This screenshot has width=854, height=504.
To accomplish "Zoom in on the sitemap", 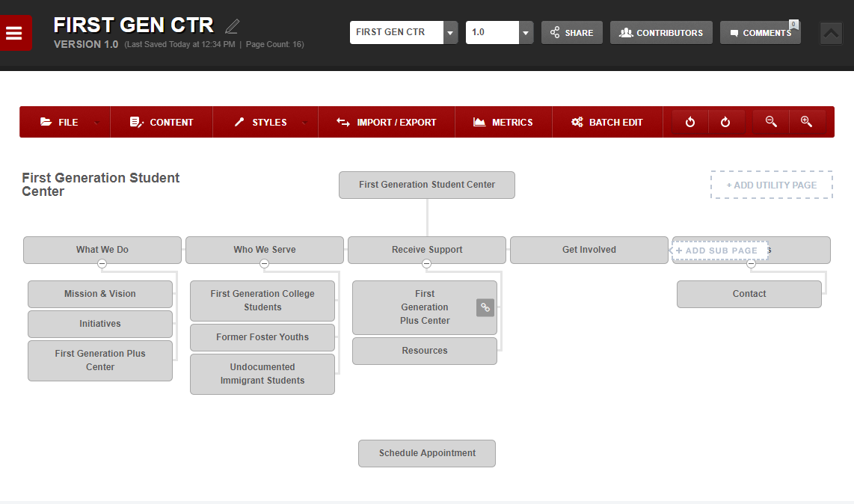I will pos(806,122).
